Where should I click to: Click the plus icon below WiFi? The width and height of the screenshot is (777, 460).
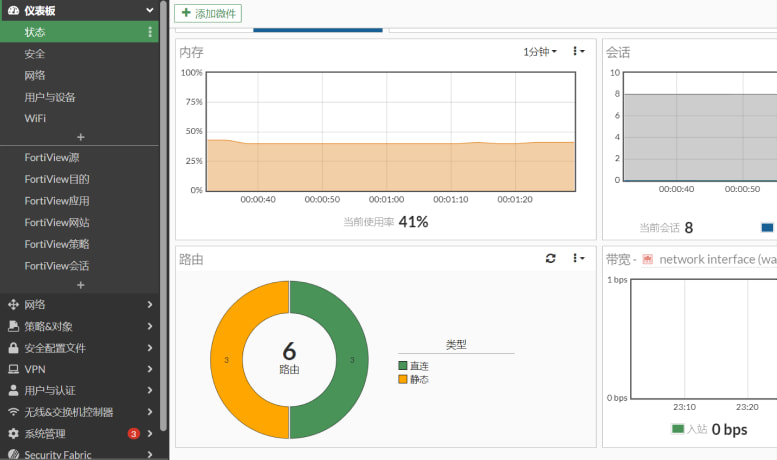coord(80,137)
